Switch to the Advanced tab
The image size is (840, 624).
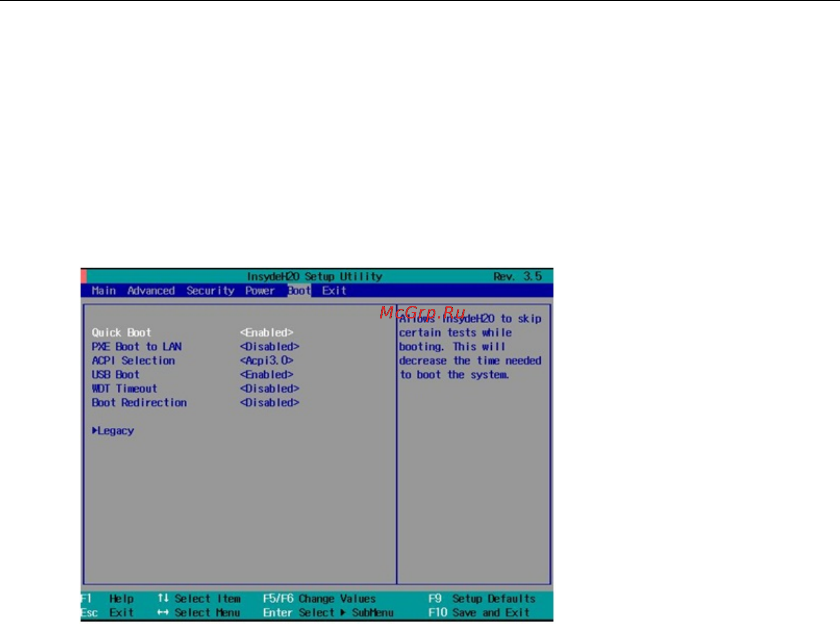pos(151,291)
